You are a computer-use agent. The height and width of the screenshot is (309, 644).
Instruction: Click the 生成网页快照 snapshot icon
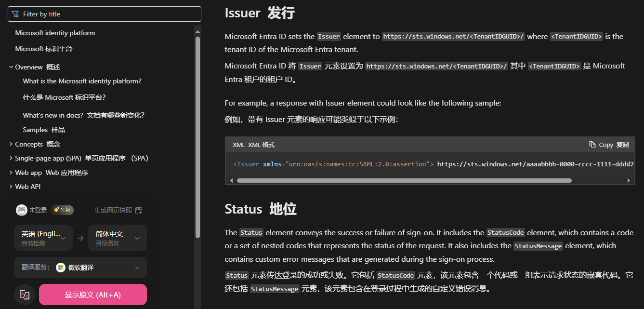coord(139,210)
